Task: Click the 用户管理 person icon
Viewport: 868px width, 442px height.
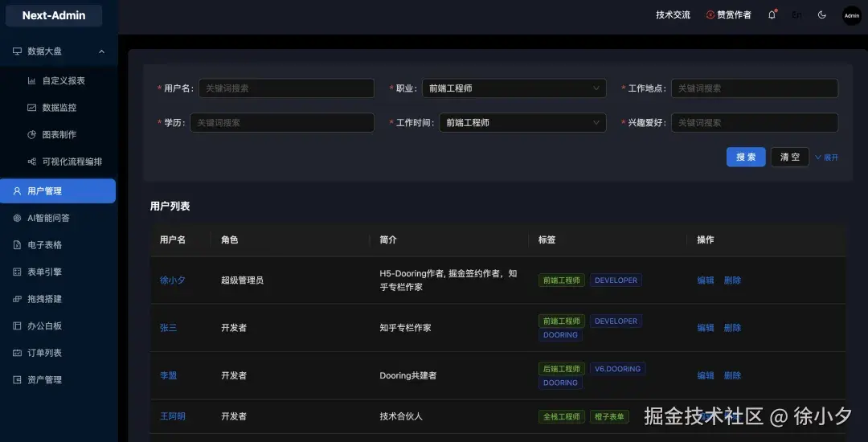Action: pyautogui.click(x=17, y=191)
